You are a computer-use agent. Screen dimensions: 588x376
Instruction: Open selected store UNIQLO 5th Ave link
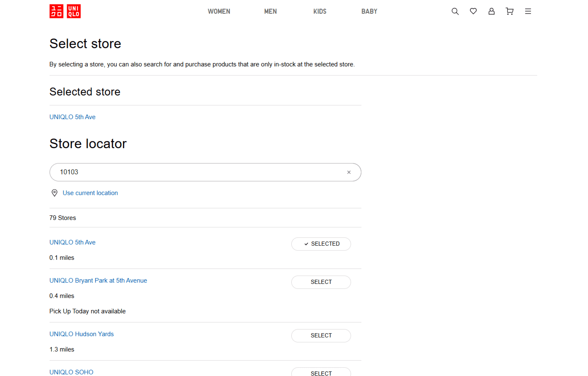pos(72,117)
